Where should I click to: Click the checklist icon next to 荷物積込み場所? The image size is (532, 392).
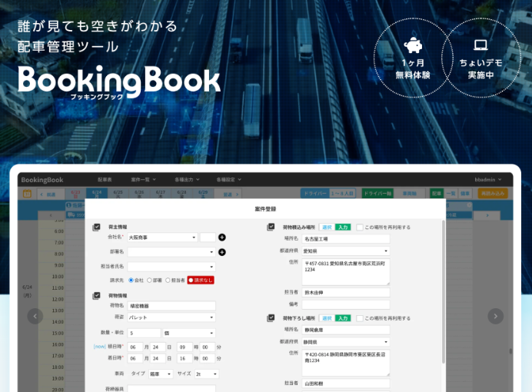[x=271, y=227]
